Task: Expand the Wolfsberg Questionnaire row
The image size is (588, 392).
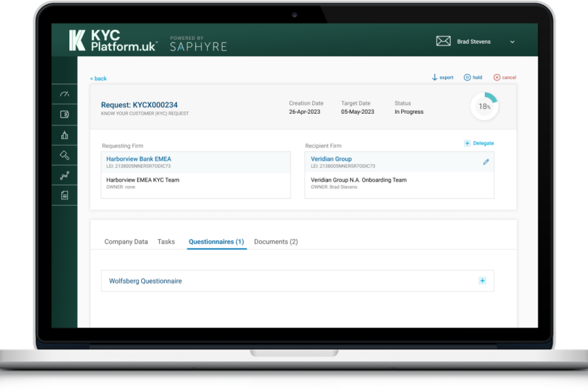Action: [x=482, y=281]
